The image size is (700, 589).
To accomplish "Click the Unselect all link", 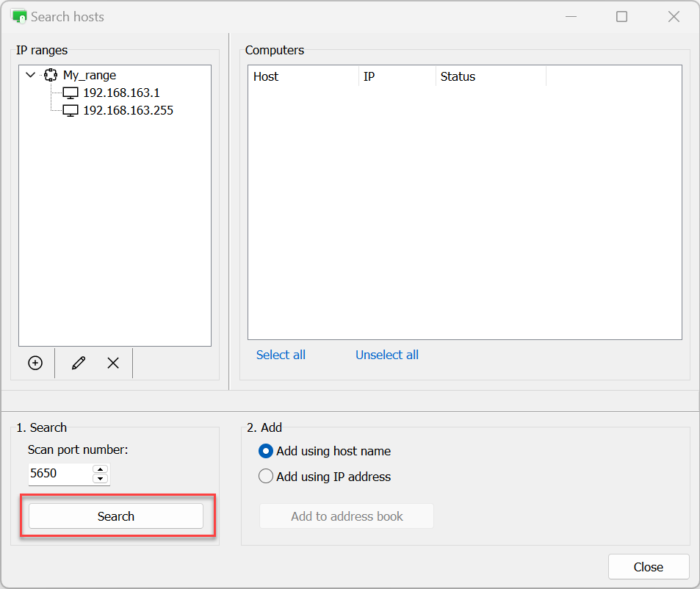I will [387, 355].
